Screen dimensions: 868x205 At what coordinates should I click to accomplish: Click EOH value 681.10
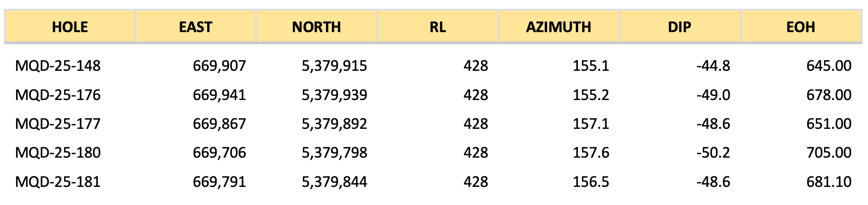(829, 182)
